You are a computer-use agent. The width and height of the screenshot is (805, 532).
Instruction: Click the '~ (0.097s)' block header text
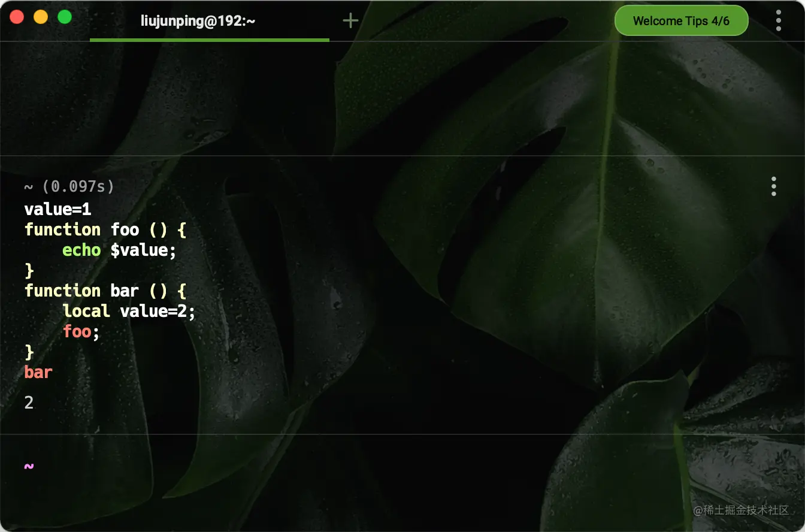[x=69, y=187]
